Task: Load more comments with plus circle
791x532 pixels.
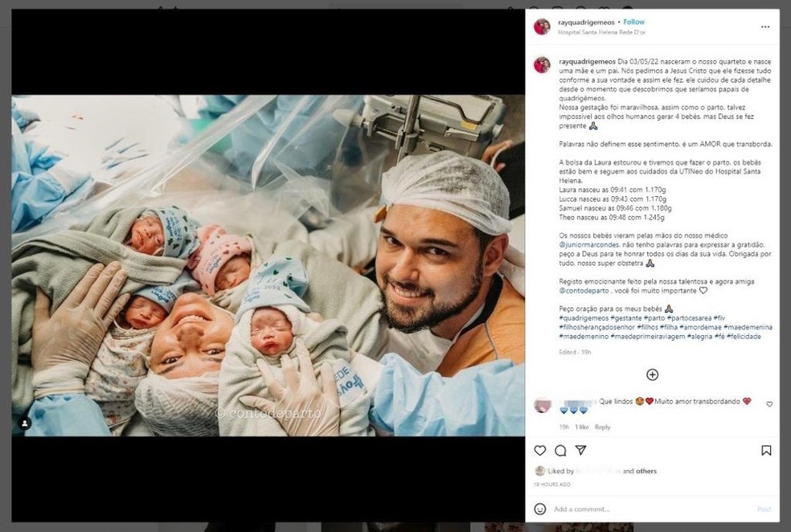Action: point(652,374)
